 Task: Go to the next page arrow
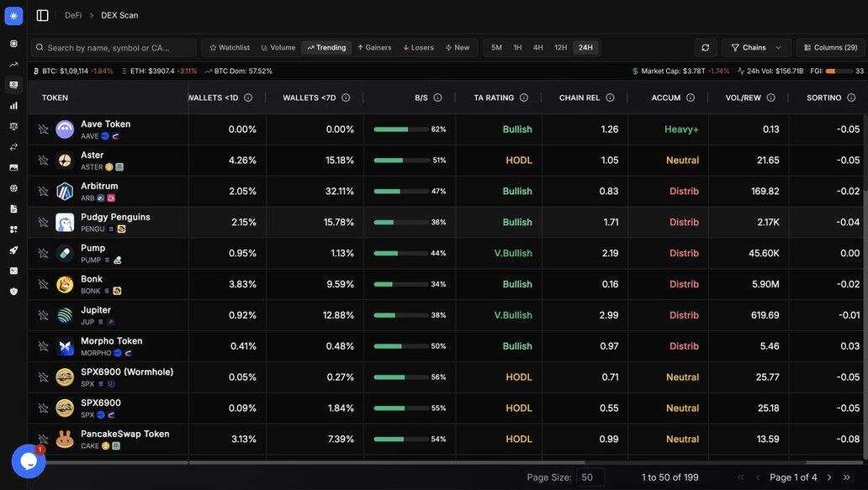click(x=829, y=477)
